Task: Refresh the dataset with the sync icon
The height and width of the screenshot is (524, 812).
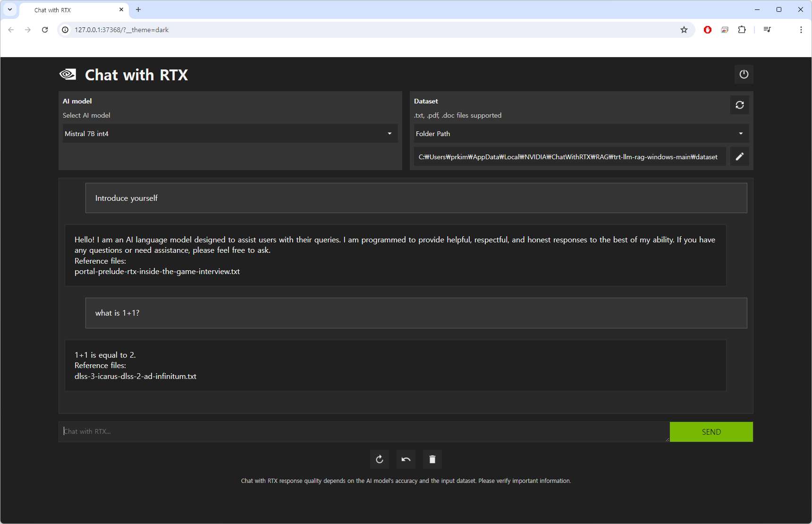Action: 740,105
